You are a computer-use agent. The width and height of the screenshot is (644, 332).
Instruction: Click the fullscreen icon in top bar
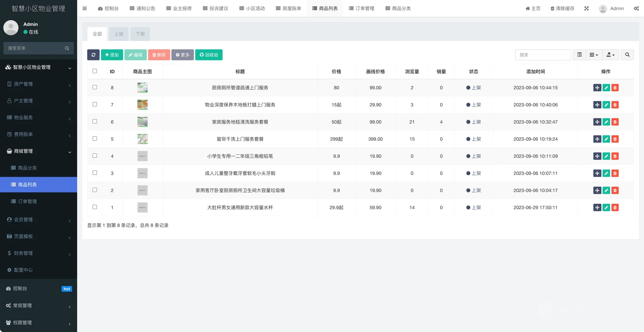pyautogui.click(x=586, y=8)
